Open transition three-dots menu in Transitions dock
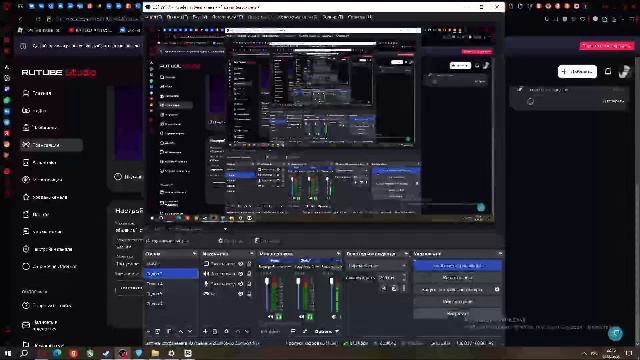The height and width of the screenshot is (360, 640). 404,288
